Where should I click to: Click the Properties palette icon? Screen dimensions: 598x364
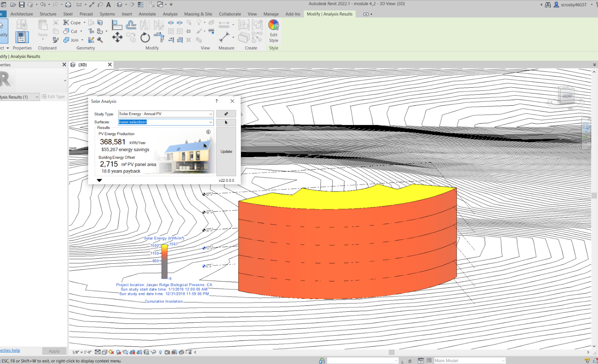point(22,37)
